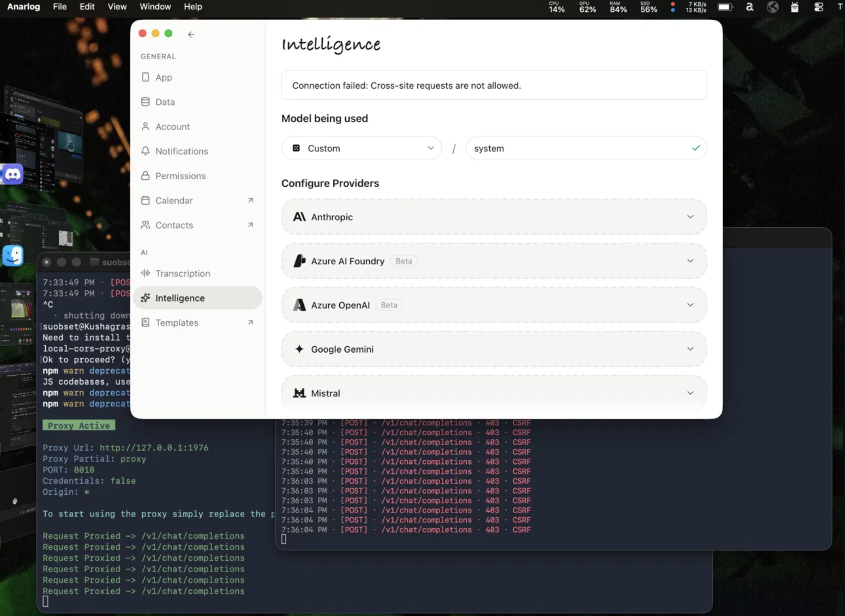The height and width of the screenshot is (616, 845).
Task: Open the Permissions settings section
Action: [198, 176]
